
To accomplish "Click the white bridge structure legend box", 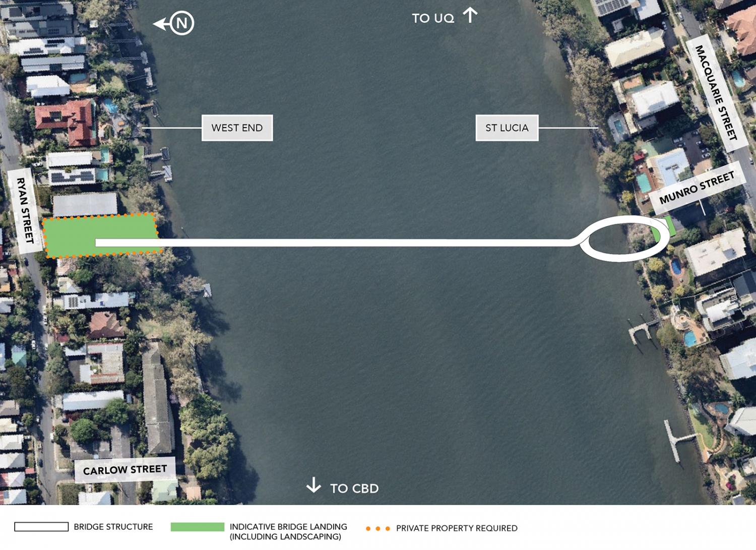I will (x=41, y=527).
